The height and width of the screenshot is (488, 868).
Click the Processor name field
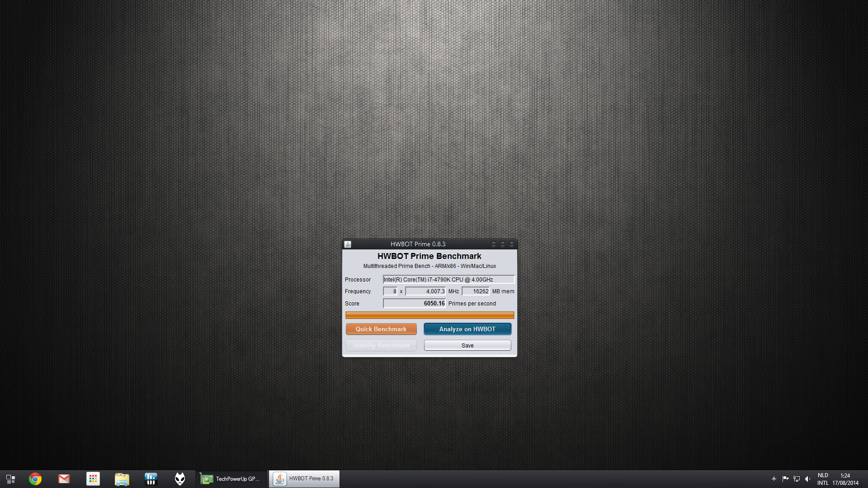(448, 279)
